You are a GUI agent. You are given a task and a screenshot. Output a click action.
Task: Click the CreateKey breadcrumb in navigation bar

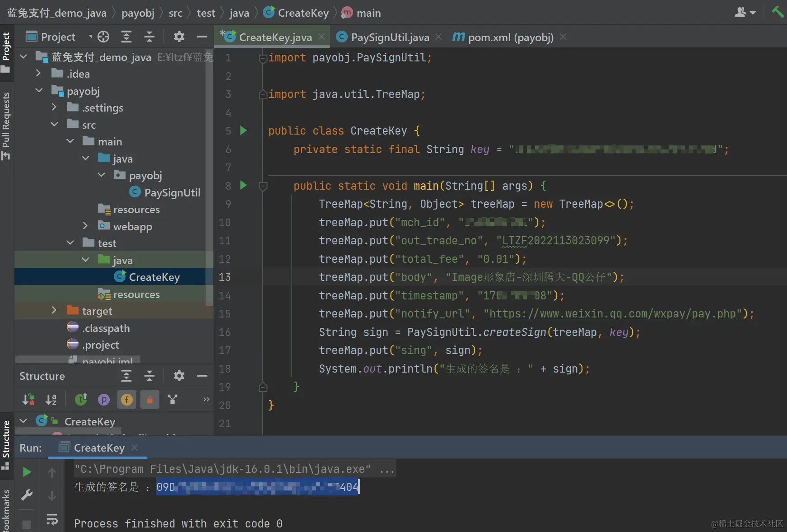[296, 13]
